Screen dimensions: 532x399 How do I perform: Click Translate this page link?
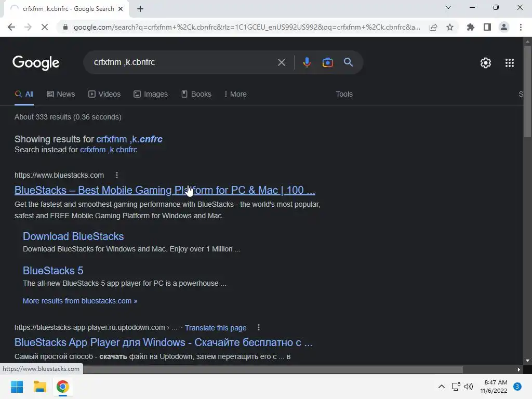216,328
